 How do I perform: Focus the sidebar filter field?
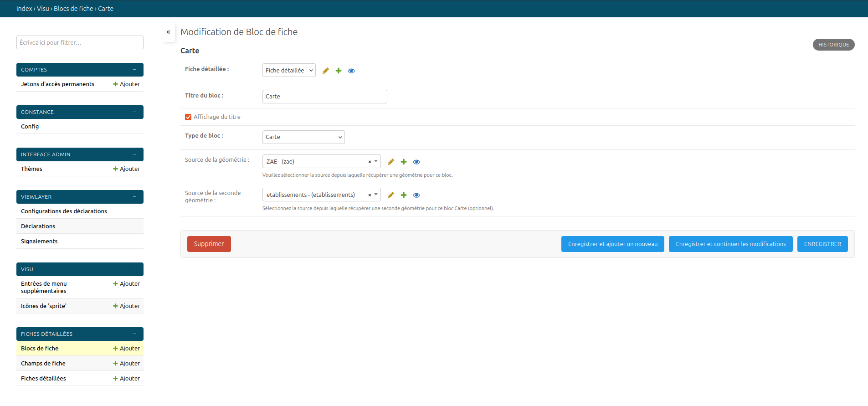[80, 42]
